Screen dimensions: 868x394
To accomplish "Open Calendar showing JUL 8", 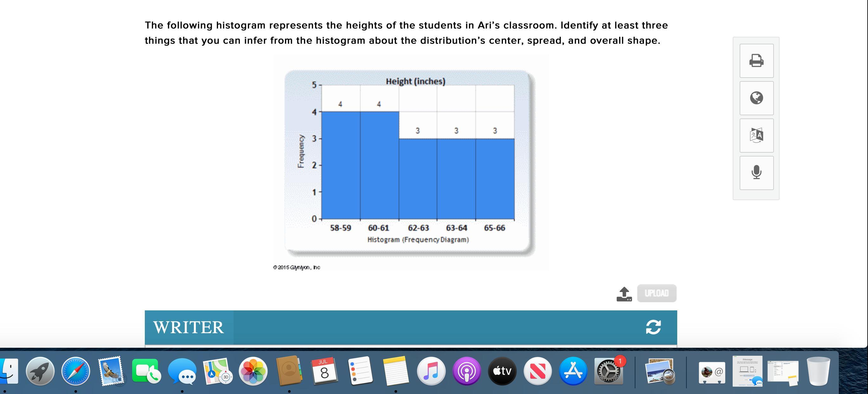I will tap(324, 371).
